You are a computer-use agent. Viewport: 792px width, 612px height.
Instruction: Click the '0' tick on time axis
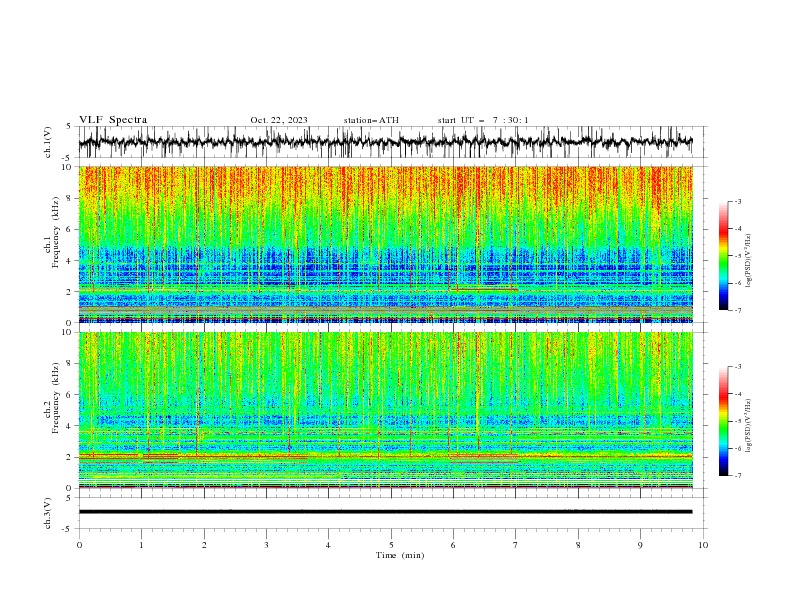79,545
